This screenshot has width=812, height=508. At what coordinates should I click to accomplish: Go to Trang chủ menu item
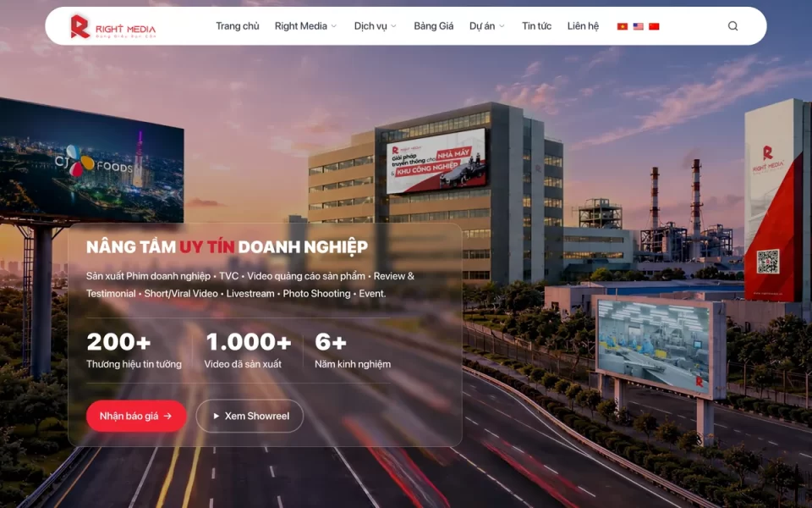tap(237, 26)
